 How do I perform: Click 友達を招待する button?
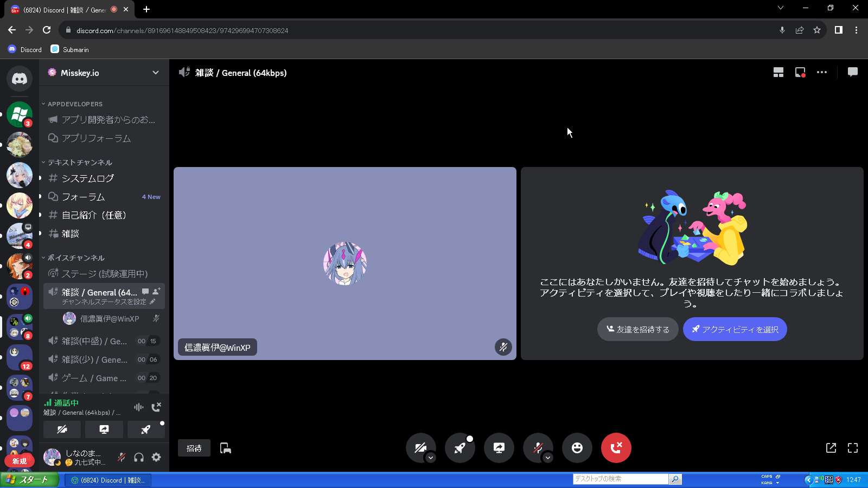point(637,329)
